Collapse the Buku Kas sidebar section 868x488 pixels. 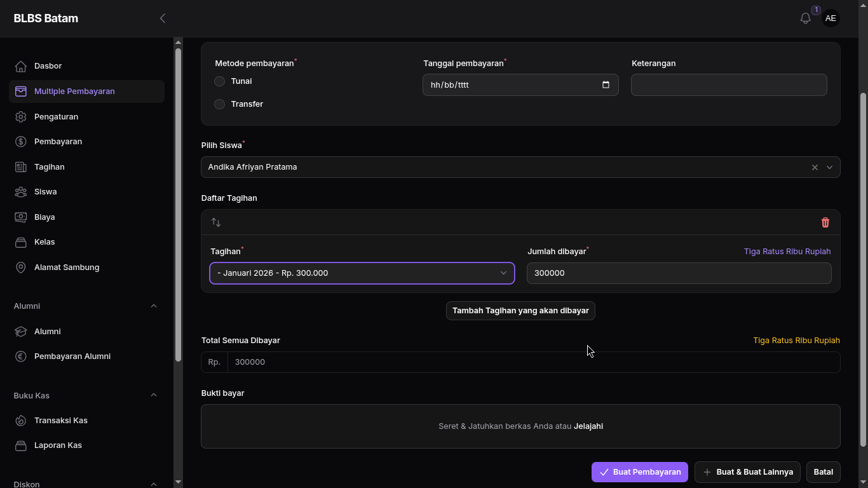coord(153,395)
